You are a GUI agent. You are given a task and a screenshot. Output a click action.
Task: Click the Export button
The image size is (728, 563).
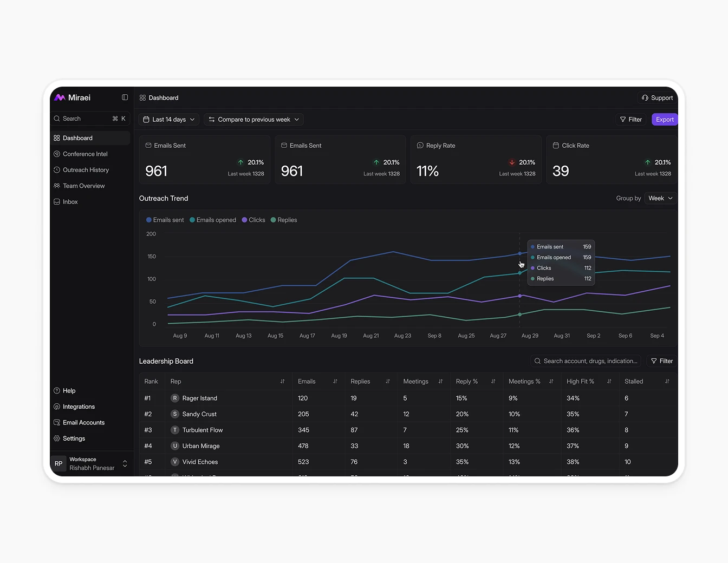pos(664,119)
